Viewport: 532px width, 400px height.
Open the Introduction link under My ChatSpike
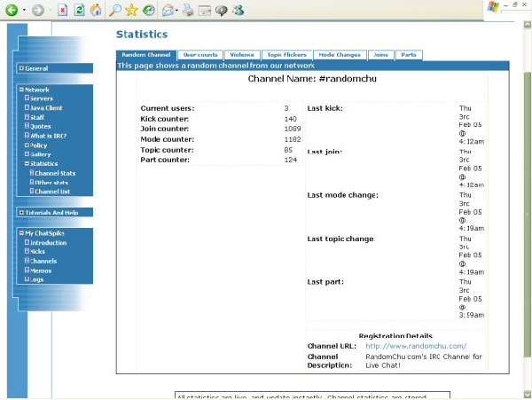tap(48, 243)
